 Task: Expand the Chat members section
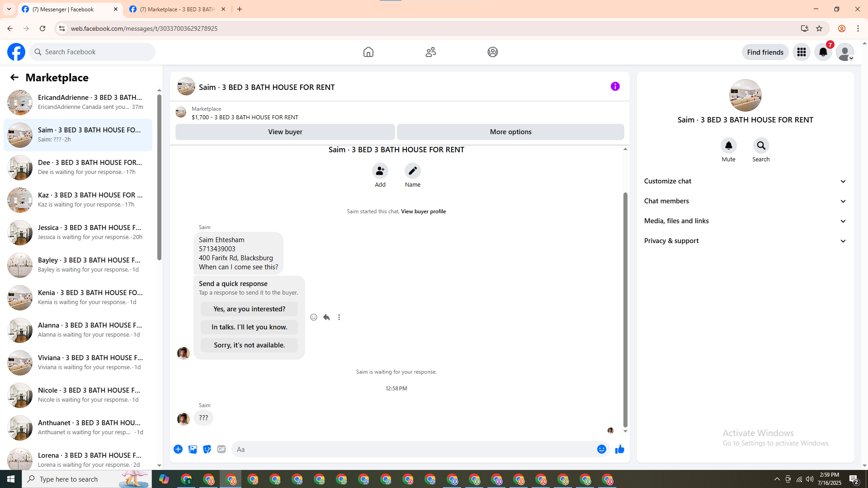745,201
